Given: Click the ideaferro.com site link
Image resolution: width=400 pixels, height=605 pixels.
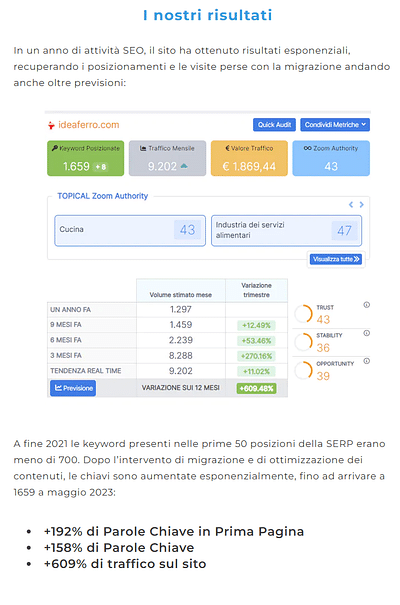Looking at the screenshot, I should [89, 125].
